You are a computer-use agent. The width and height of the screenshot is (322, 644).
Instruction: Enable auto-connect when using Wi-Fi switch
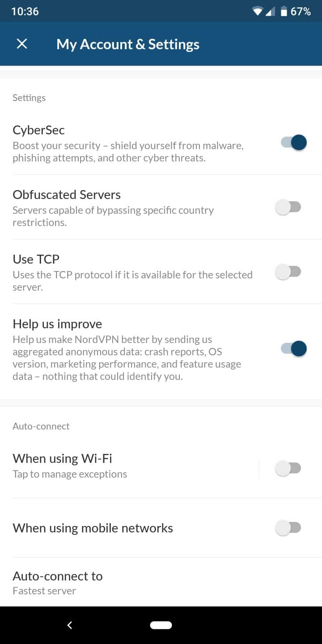click(x=288, y=468)
